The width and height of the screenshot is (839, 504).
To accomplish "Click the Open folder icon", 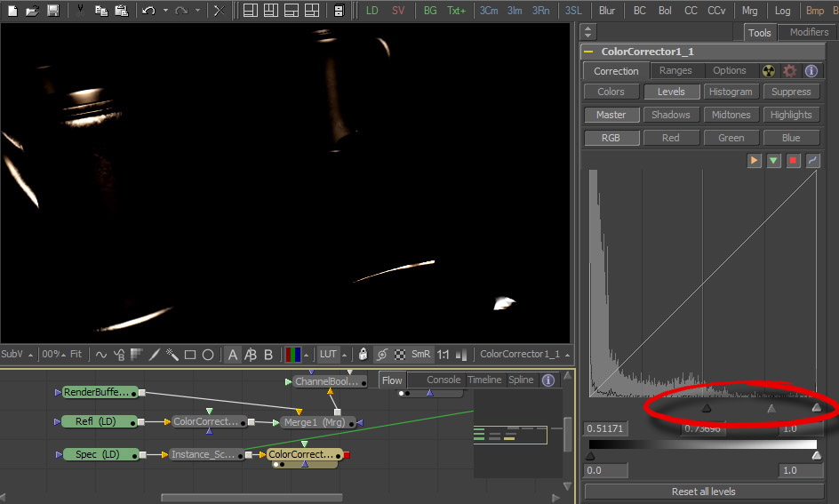I will [x=32, y=11].
